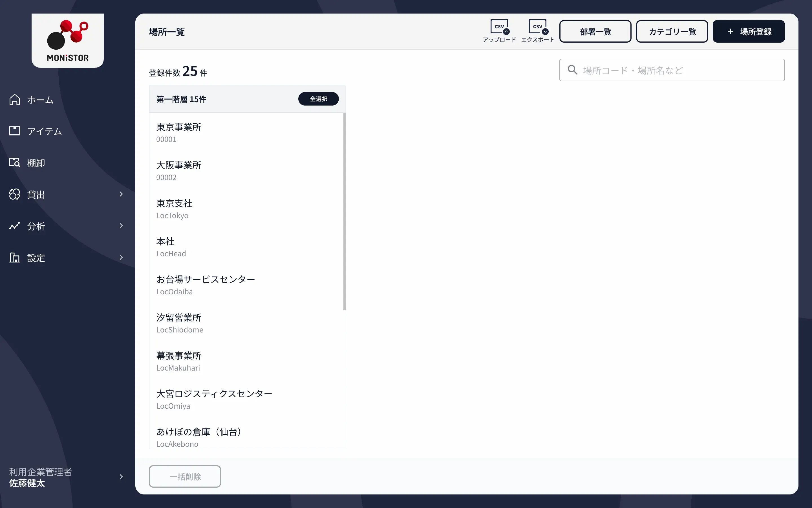
Task: Open the 貸出 menu item
Action: [67, 194]
